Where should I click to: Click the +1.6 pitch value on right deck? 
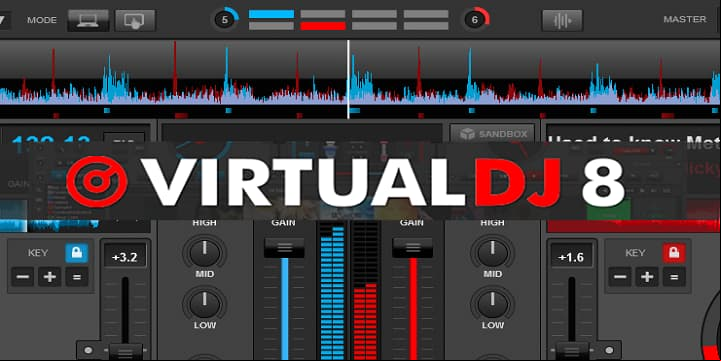pyautogui.click(x=571, y=257)
